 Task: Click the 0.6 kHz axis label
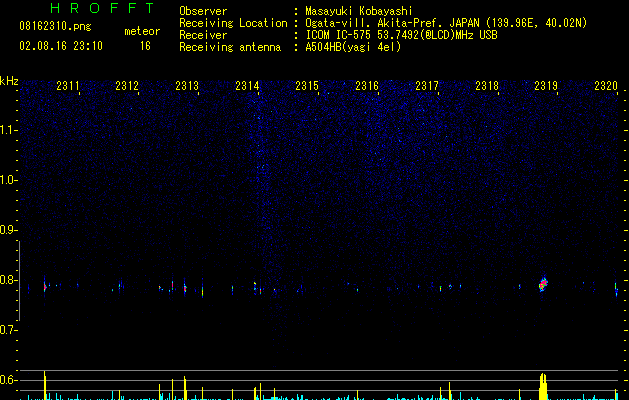8,380
